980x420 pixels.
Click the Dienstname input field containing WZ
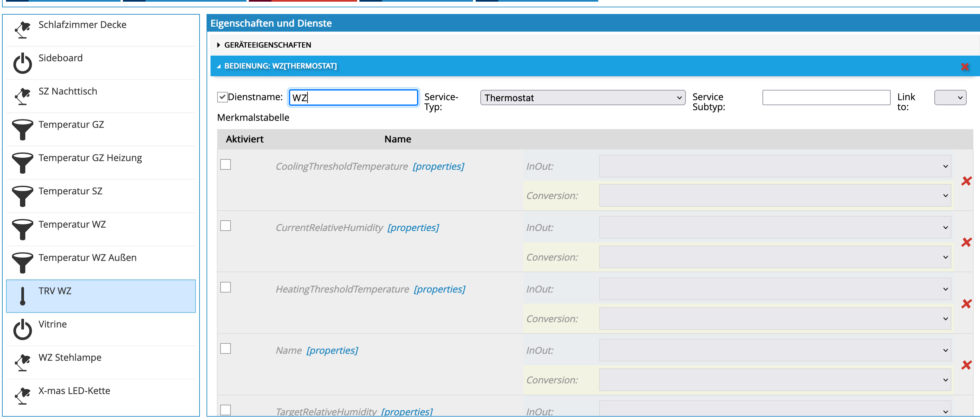click(x=353, y=98)
